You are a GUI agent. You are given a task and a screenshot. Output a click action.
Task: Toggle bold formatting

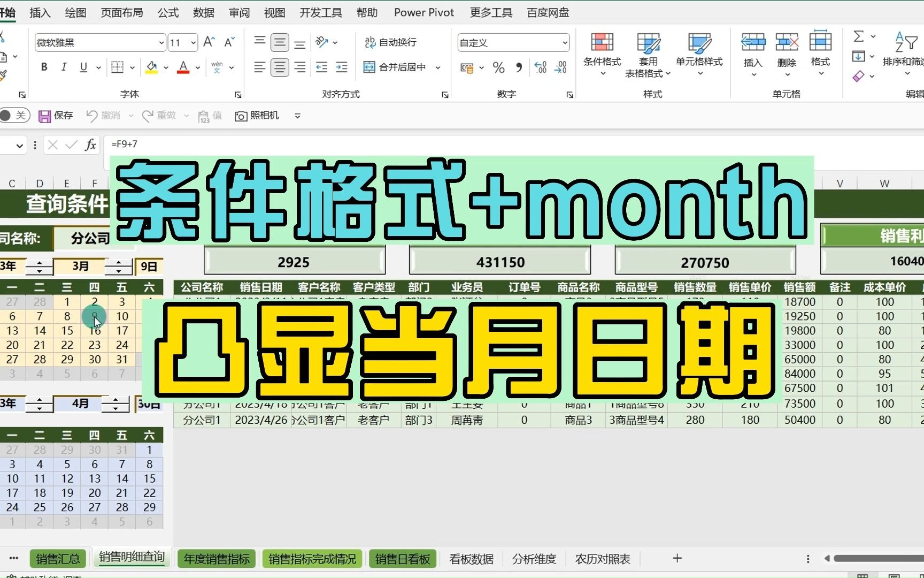click(x=44, y=67)
